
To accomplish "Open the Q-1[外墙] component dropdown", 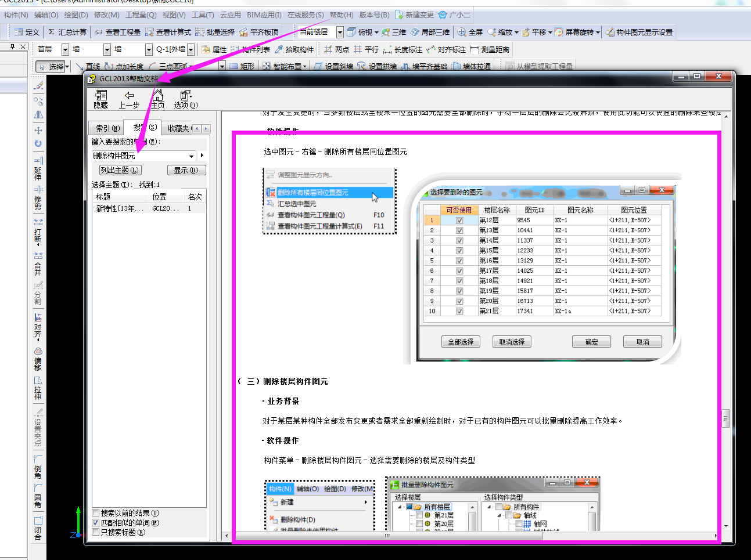I will tap(191, 49).
